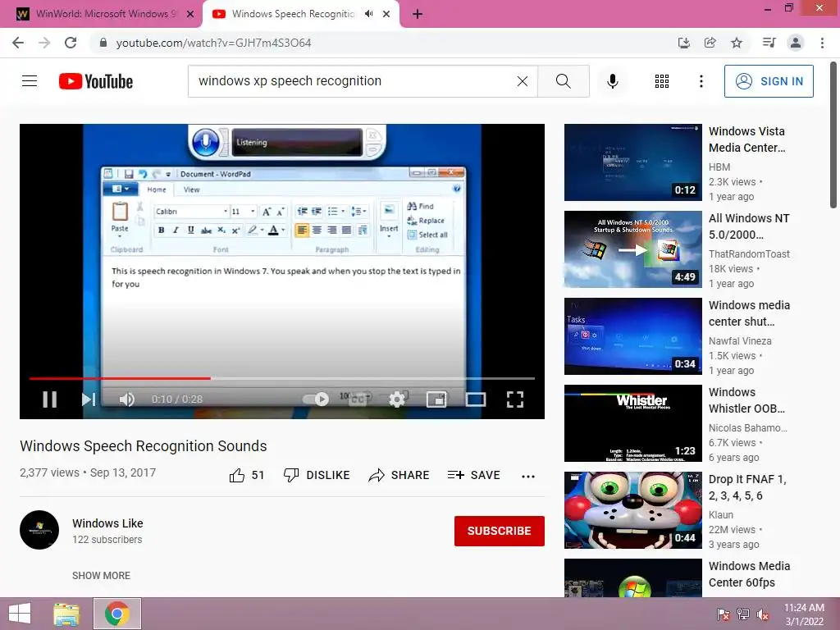The width and height of the screenshot is (840, 630).
Task: Go to the YouTube home logo
Action: point(96,81)
